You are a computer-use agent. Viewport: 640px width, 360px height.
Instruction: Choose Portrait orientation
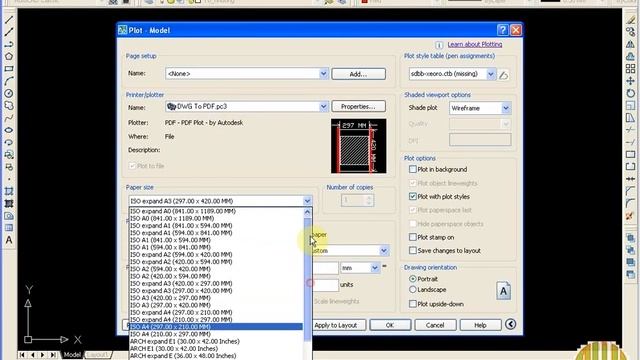point(413,279)
